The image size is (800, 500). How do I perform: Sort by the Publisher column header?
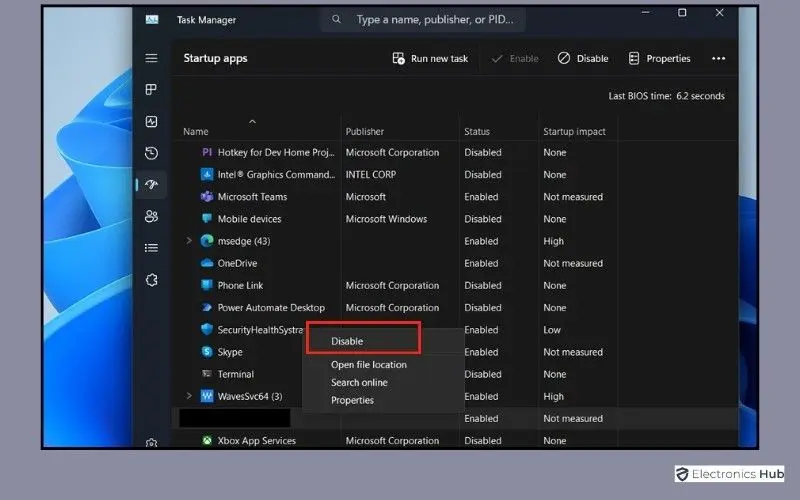[365, 132]
